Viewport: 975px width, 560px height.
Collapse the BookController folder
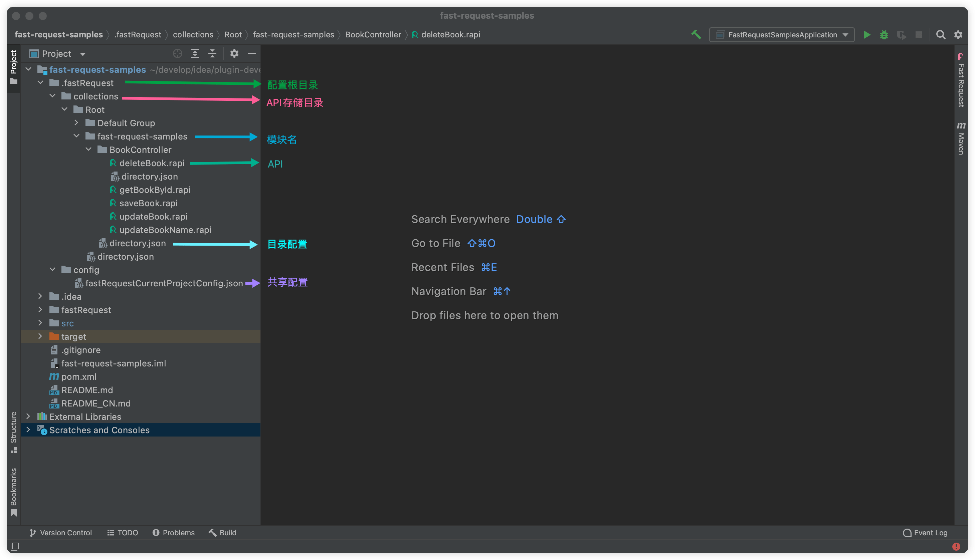tap(88, 149)
